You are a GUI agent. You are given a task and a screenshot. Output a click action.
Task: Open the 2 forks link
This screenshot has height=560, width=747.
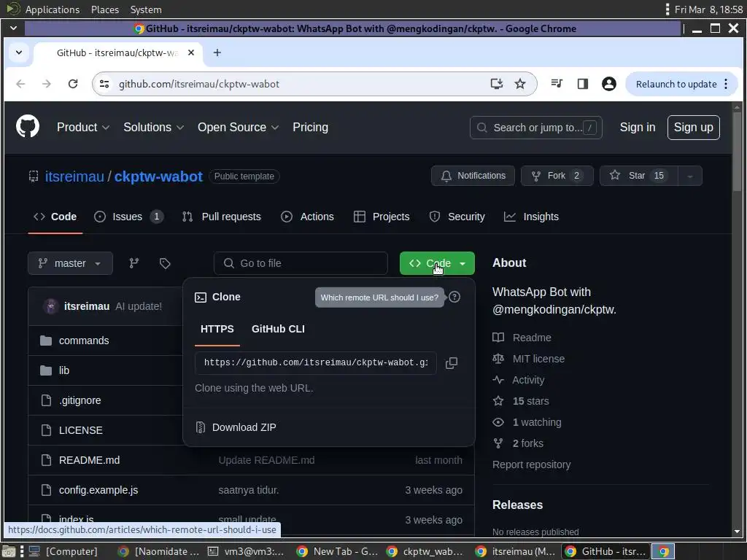point(518,443)
